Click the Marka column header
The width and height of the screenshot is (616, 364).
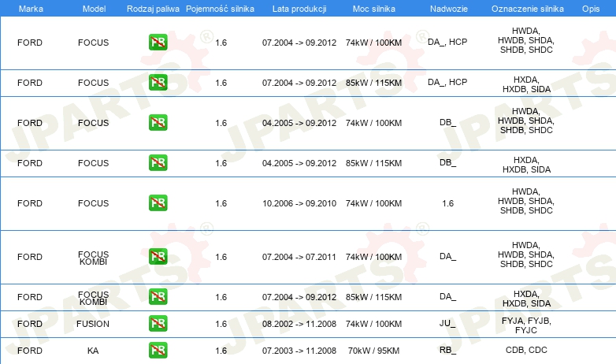tap(31, 9)
